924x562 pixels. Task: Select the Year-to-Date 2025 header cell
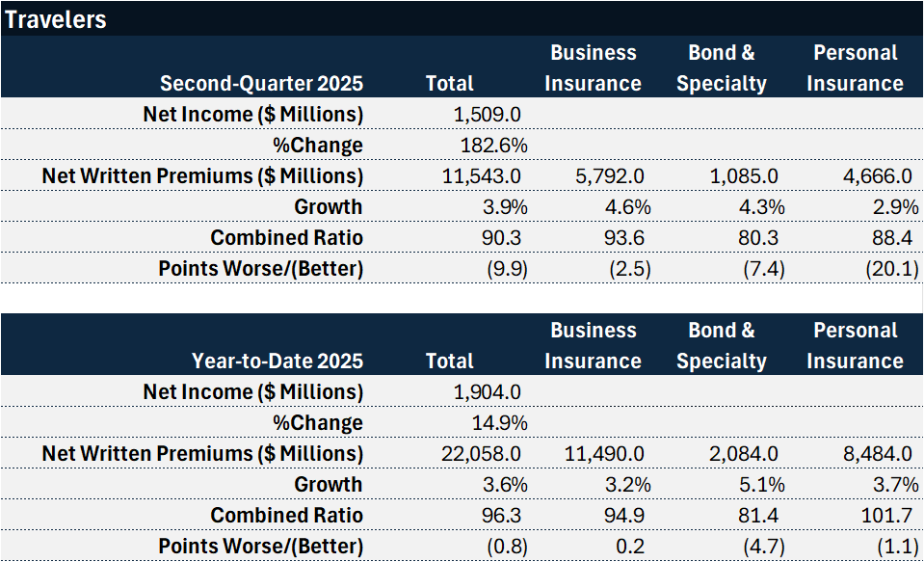[x=277, y=361]
